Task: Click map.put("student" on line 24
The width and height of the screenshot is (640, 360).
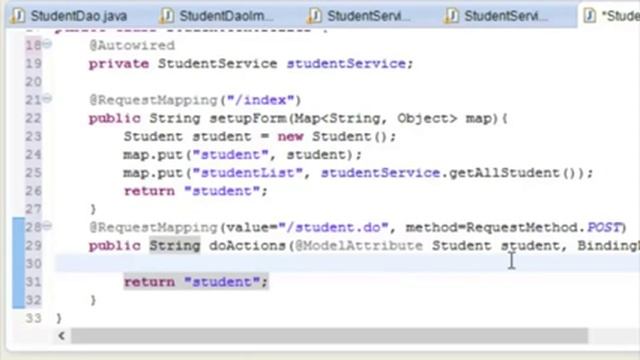Action: pos(196,155)
